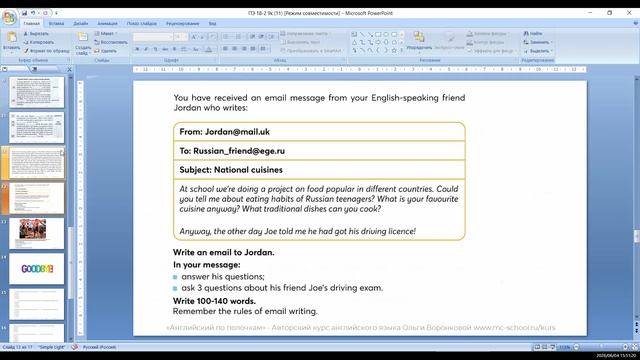Viewport: 640px width, 360px height.
Task: Click From: Jordan@mail.uk text on slide
Action: (224, 132)
